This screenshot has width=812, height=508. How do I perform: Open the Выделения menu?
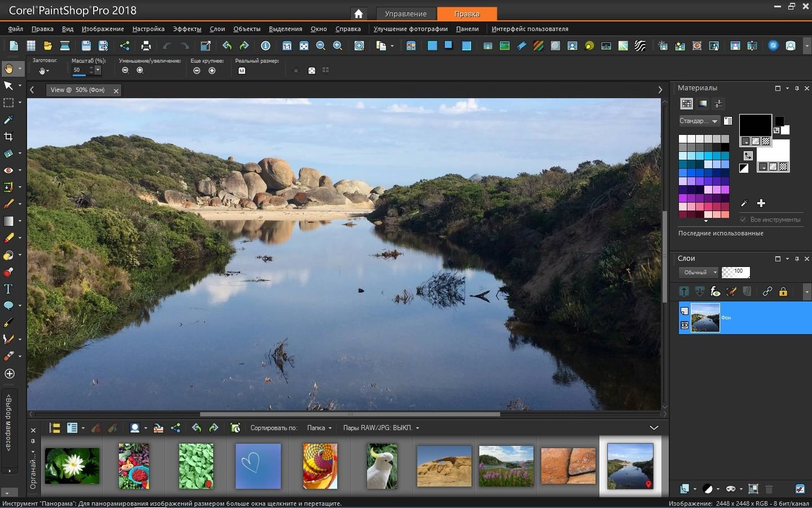[x=285, y=29]
